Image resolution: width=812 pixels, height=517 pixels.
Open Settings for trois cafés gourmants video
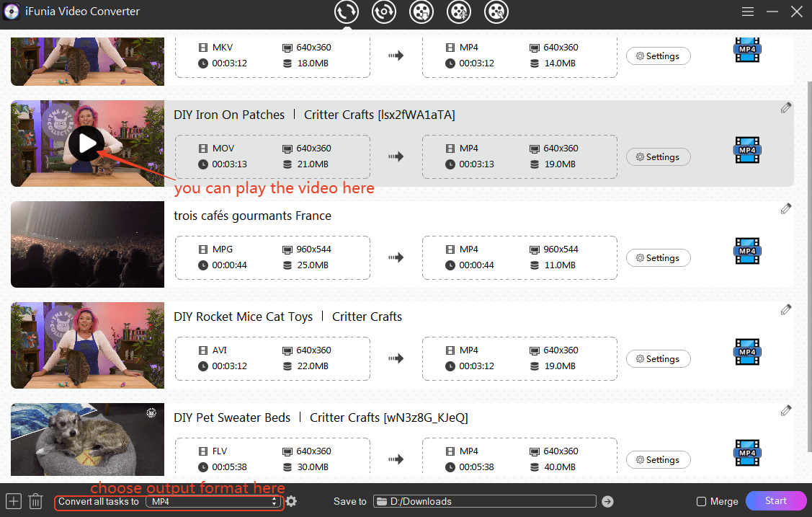click(x=658, y=258)
